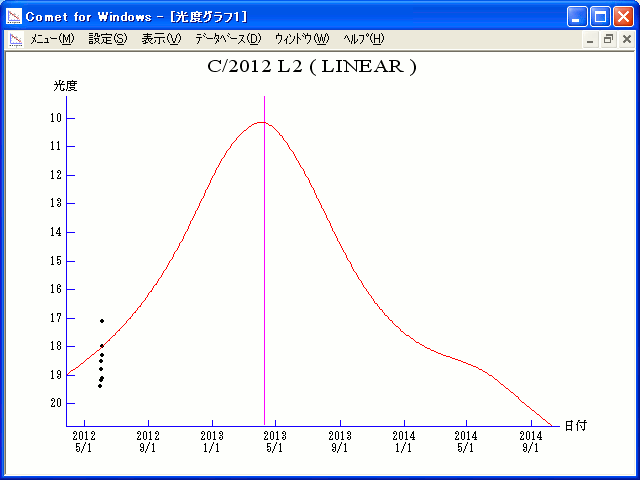The height and width of the screenshot is (480, 640).
Task: Click the 2014 9/1 date label
Action: click(x=531, y=442)
